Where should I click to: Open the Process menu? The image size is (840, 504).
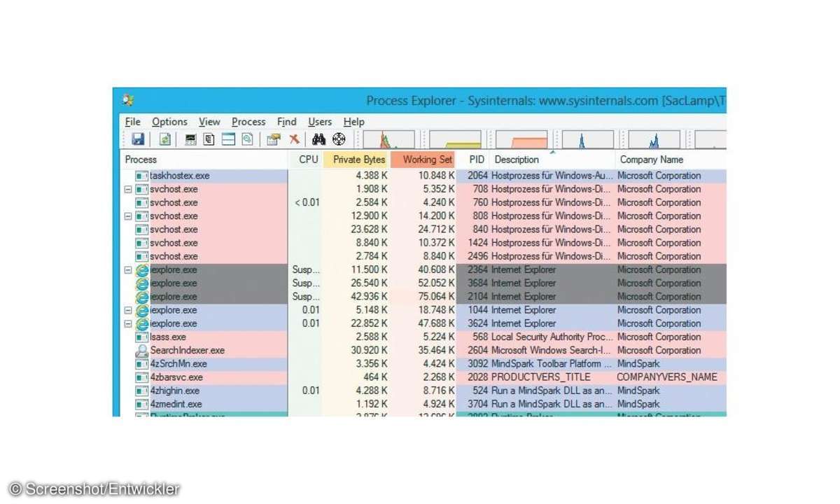click(x=248, y=122)
